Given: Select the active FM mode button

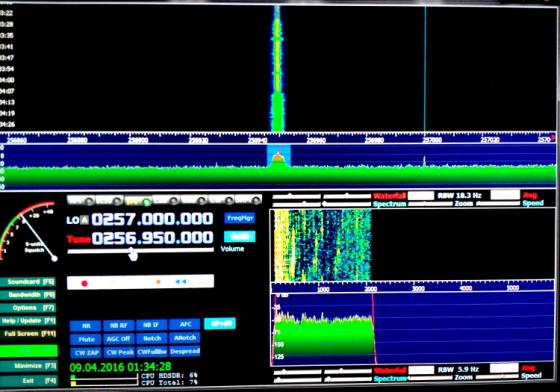Looking at the screenshot, I should tap(138, 201).
